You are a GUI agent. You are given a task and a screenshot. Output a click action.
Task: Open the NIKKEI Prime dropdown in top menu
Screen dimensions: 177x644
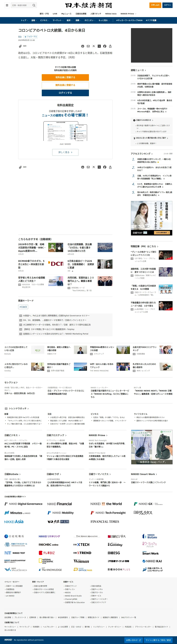128,14
